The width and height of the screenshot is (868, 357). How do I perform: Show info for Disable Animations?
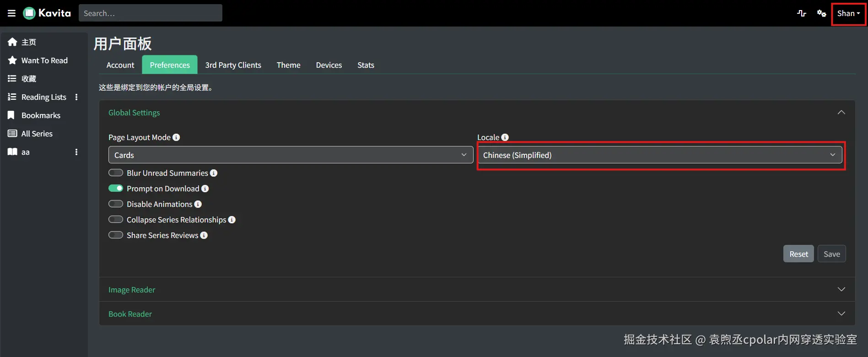click(198, 204)
